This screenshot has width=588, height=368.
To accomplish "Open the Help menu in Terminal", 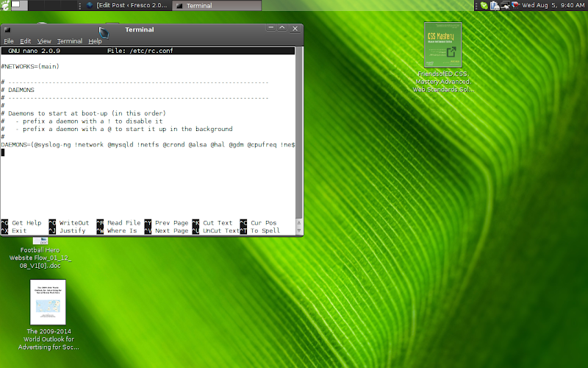I will point(95,41).
